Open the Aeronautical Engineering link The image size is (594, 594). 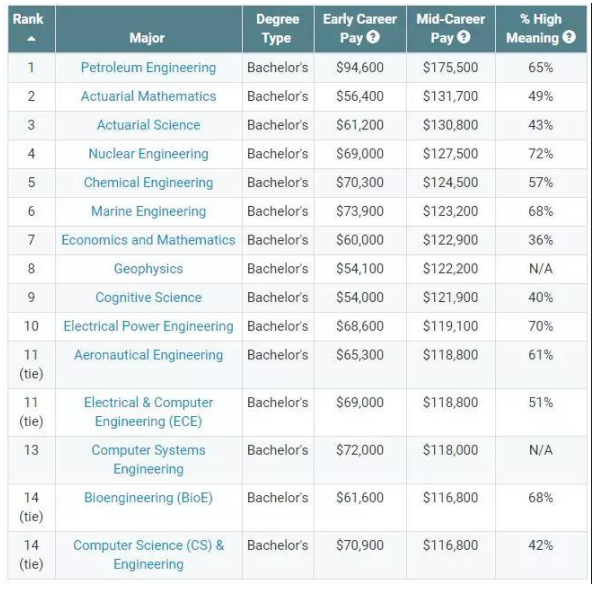[148, 355]
